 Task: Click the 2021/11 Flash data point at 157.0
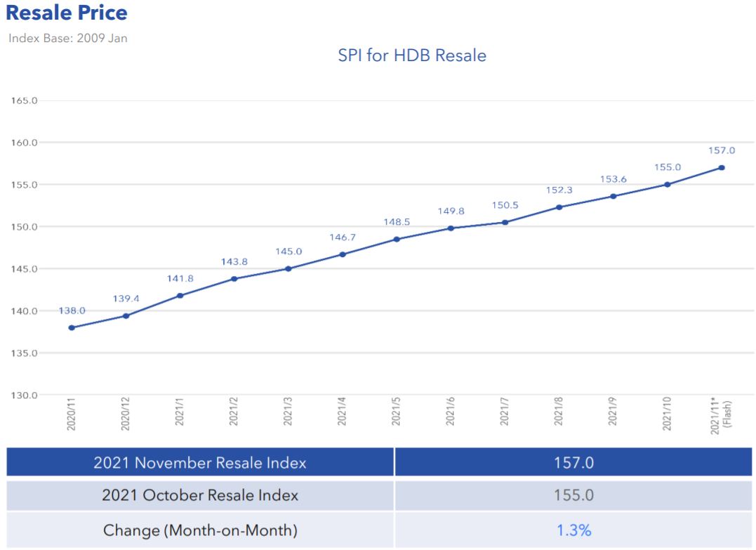coord(722,167)
